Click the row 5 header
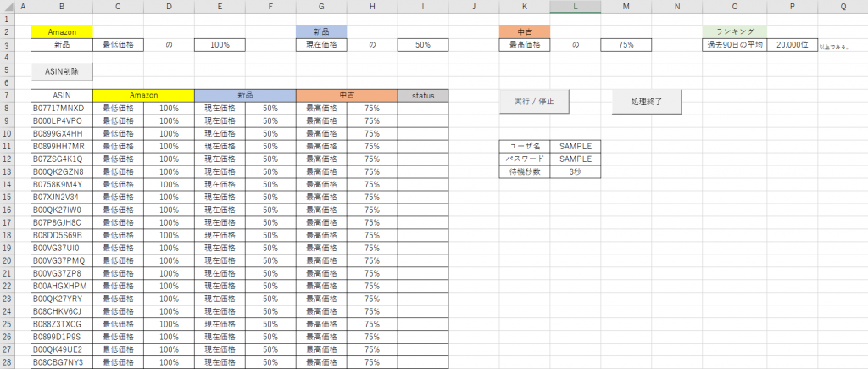Image resolution: width=868 pixels, height=369 pixels. coord(8,70)
